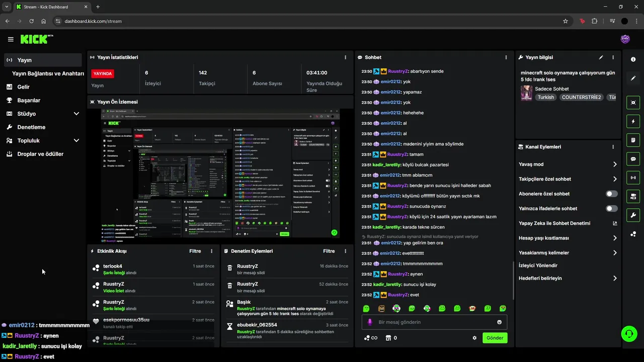Open three-dot menu of Yayın İstatistikleri panel

click(345, 57)
